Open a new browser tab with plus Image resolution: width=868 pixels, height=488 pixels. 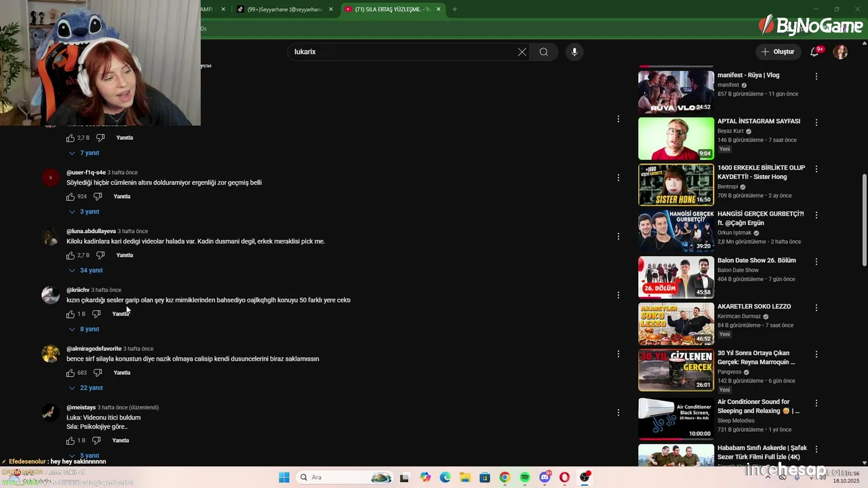[x=454, y=9]
